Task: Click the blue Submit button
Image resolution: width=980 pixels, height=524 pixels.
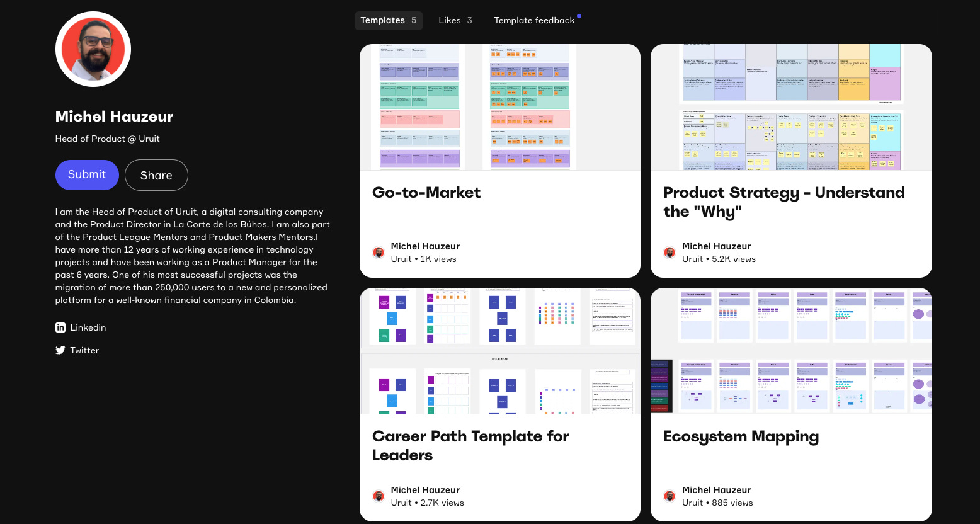Action: click(x=87, y=175)
